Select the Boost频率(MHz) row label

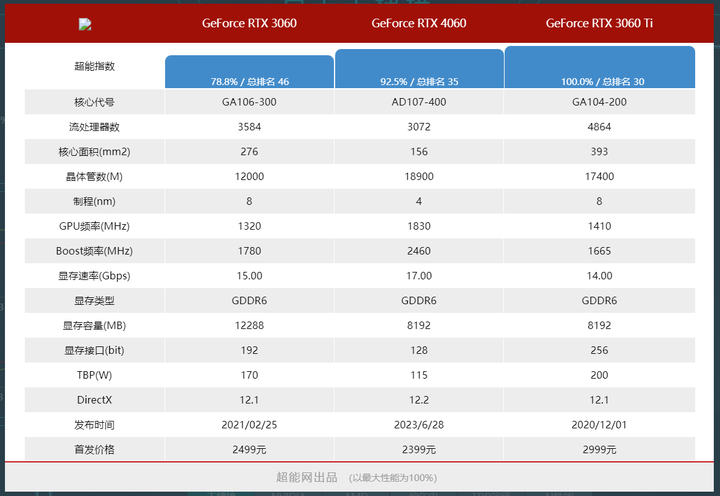tap(94, 251)
